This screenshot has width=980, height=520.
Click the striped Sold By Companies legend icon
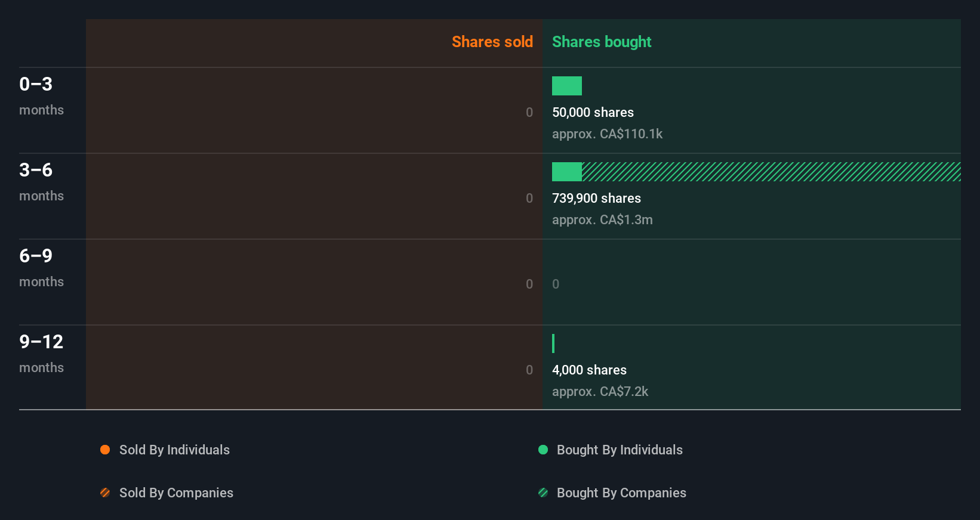tap(105, 493)
